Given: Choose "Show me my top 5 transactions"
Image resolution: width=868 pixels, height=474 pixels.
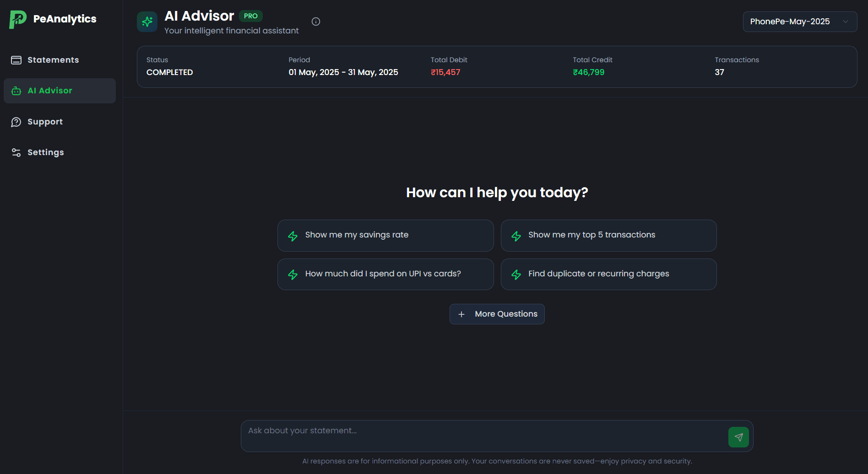Looking at the screenshot, I should (608, 235).
